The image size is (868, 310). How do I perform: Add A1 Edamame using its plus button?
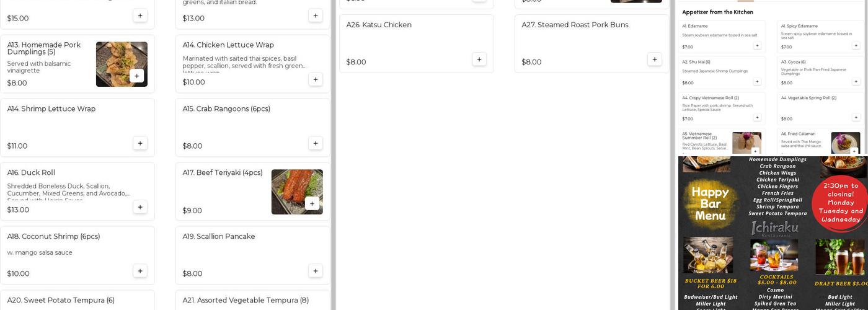756,46
